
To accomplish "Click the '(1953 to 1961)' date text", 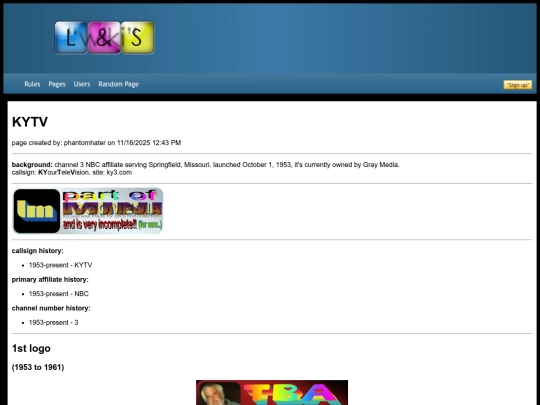I will pos(38,367).
